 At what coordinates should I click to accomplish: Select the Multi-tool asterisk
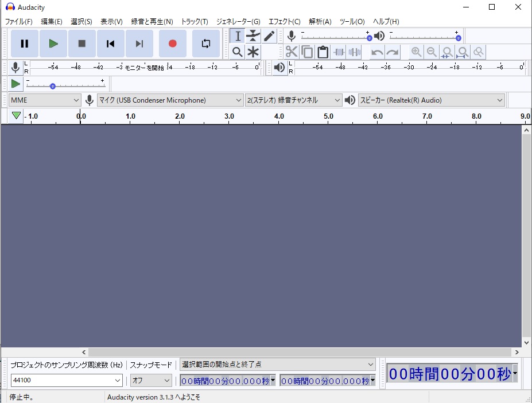(x=253, y=52)
